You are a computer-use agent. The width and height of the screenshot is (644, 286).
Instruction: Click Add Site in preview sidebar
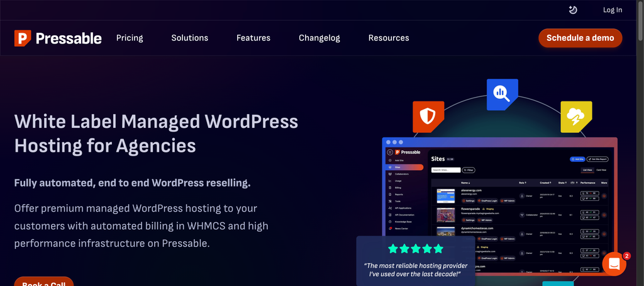coord(396,161)
